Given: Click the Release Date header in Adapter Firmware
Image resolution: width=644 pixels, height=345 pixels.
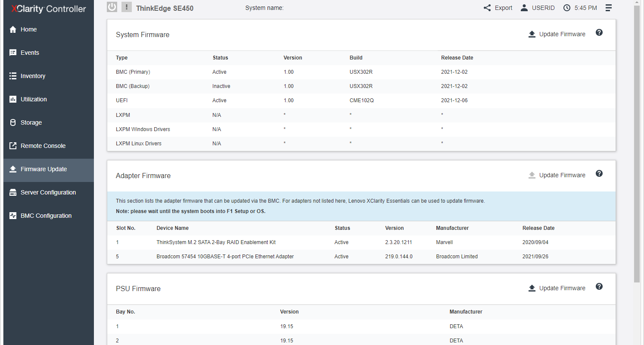Looking at the screenshot, I should point(538,228).
